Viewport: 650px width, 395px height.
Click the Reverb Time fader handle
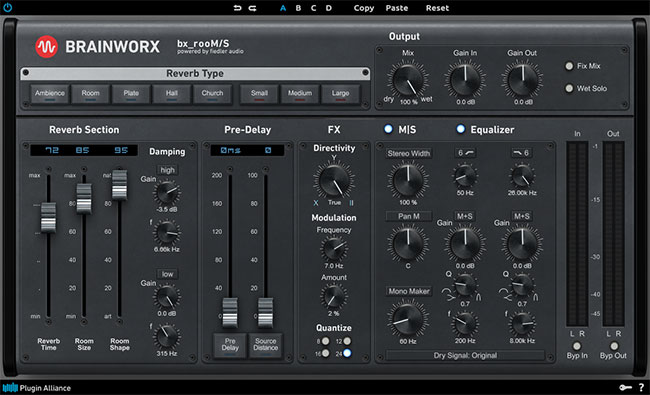point(49,217)
